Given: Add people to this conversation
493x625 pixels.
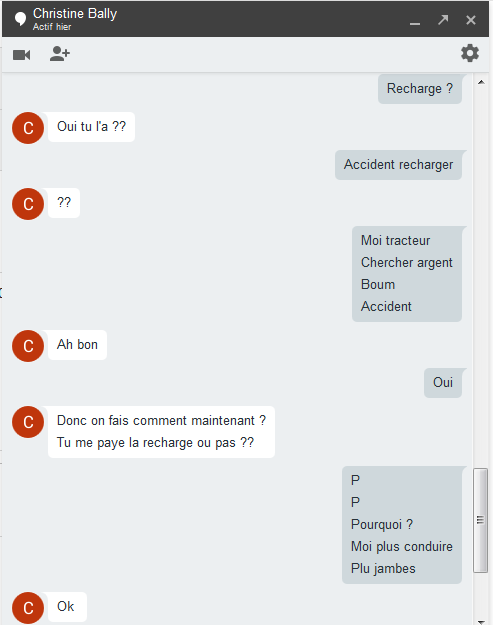Looking at the screenshot, I should (60, 54).
